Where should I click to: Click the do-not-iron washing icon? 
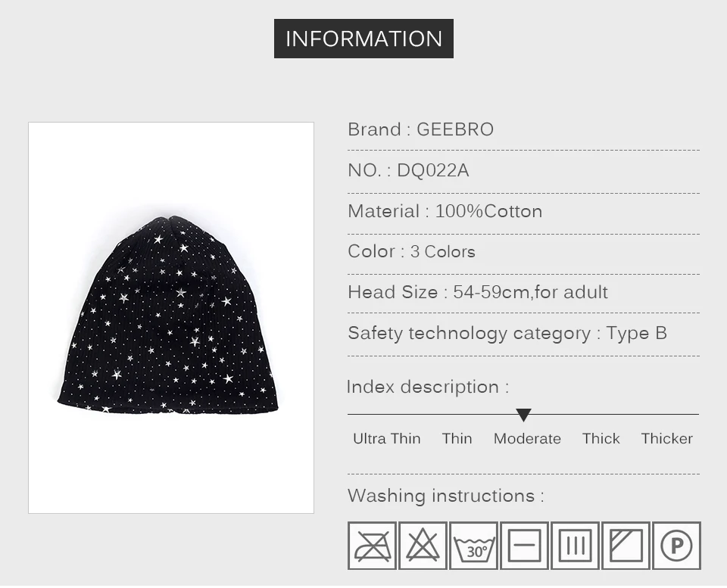coord(372,546)
